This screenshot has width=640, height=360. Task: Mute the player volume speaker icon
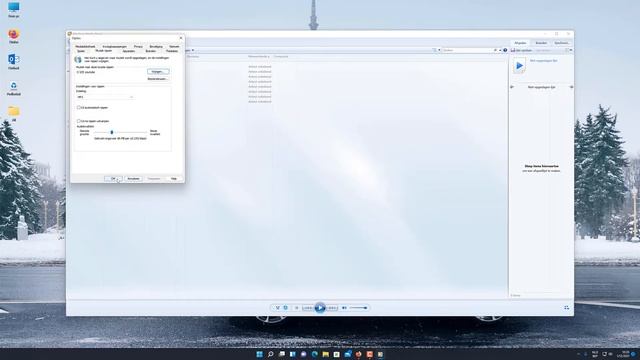(344, 308)
